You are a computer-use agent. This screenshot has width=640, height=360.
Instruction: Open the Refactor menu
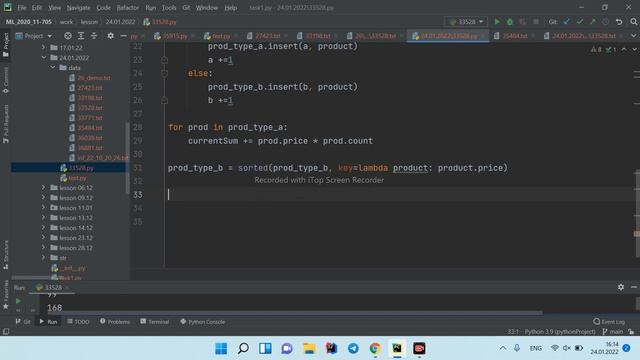[x=128, y=7]
